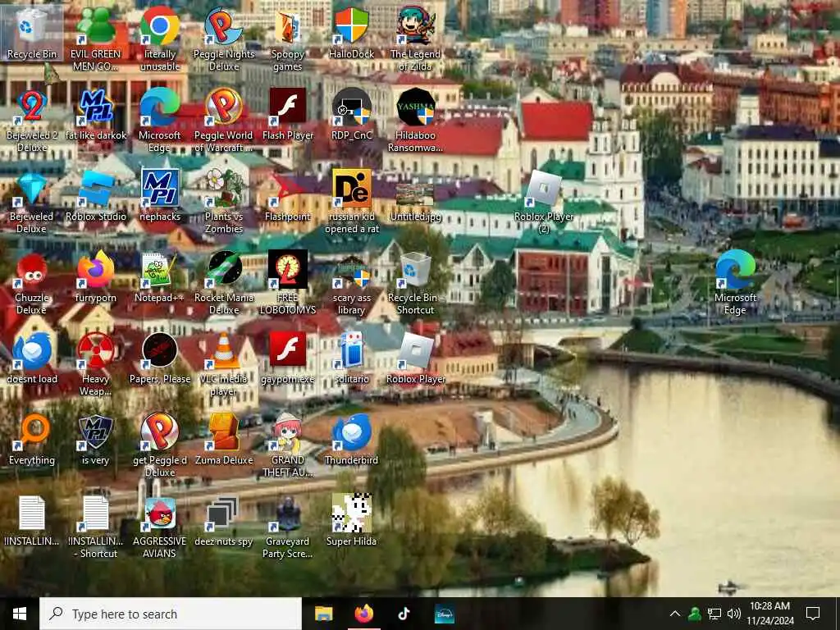Open Disney+ from the taskbar
Screen dimensions: 840x630
click(x=444, y=614)
